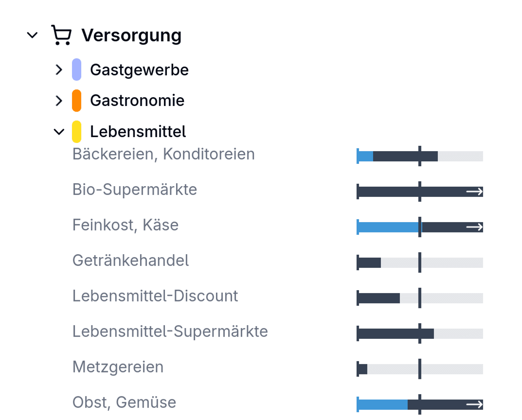
Task: Click the purple color pill beside Gastgewerbe
Action: pos(77,69)
